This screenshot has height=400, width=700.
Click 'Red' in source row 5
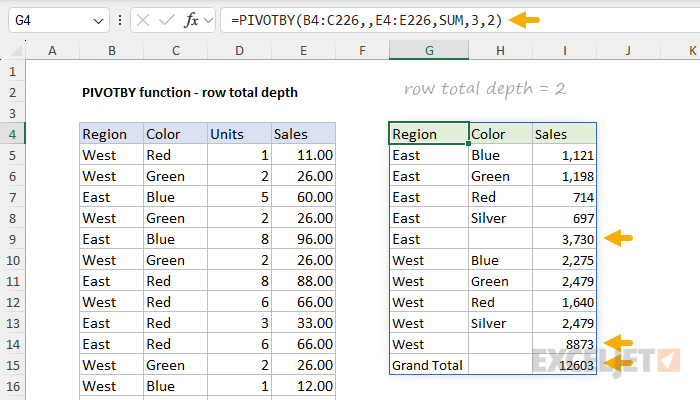click(158, 155)
